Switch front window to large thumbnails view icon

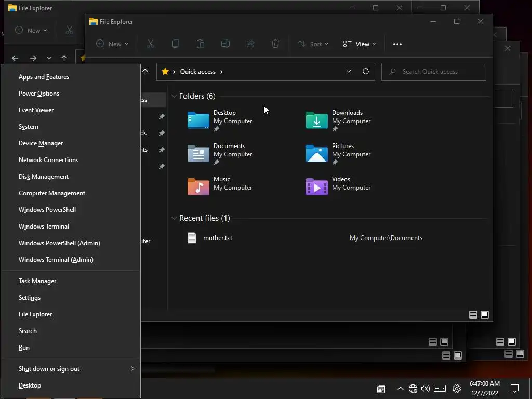(x=485, y=315)
